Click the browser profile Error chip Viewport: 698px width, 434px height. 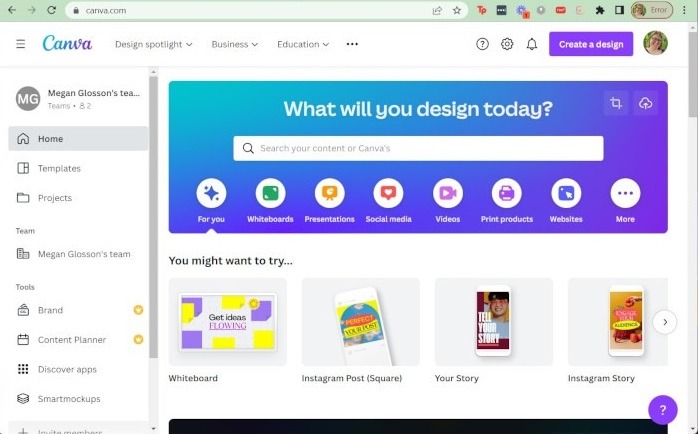(x=652, y=10)
